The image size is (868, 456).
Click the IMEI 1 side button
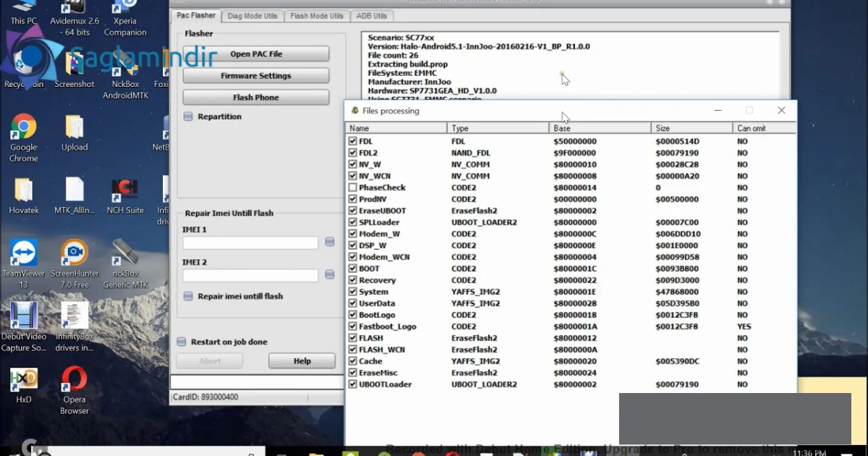329,242
